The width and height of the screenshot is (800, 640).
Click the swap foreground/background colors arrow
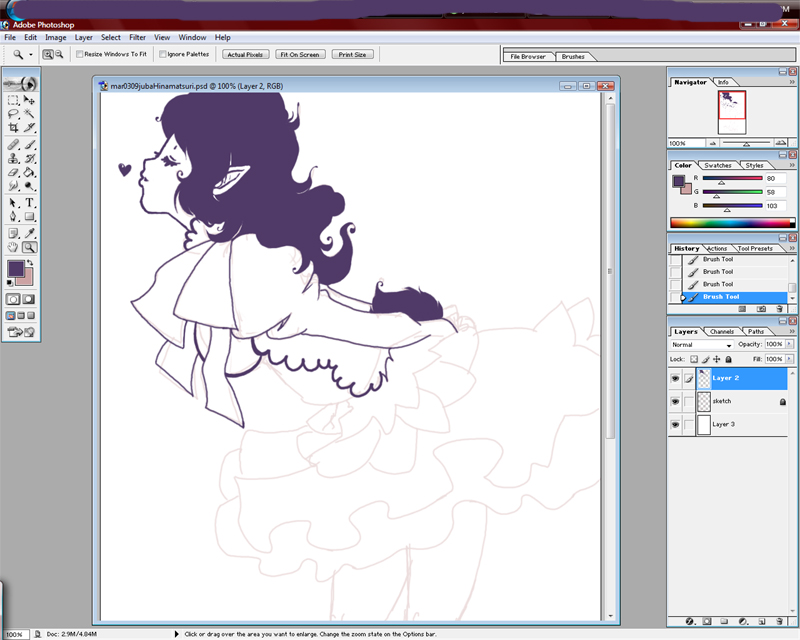coord(31,263)
